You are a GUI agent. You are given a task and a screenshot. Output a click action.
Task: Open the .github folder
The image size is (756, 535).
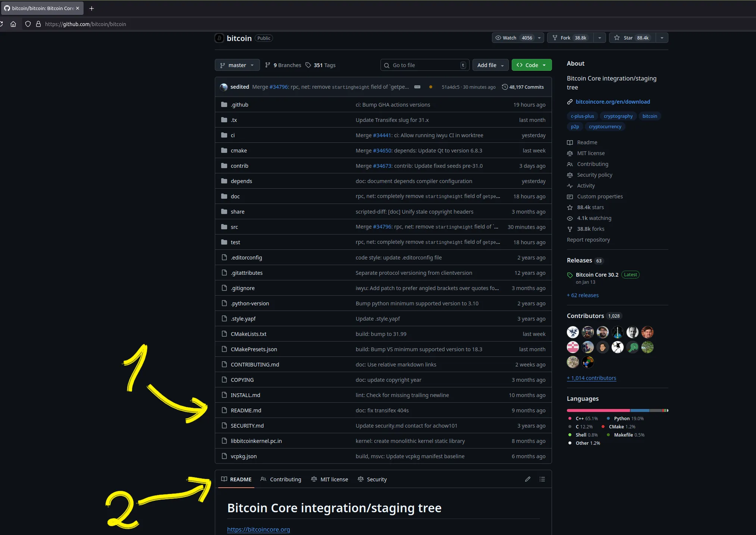[239, 105]
